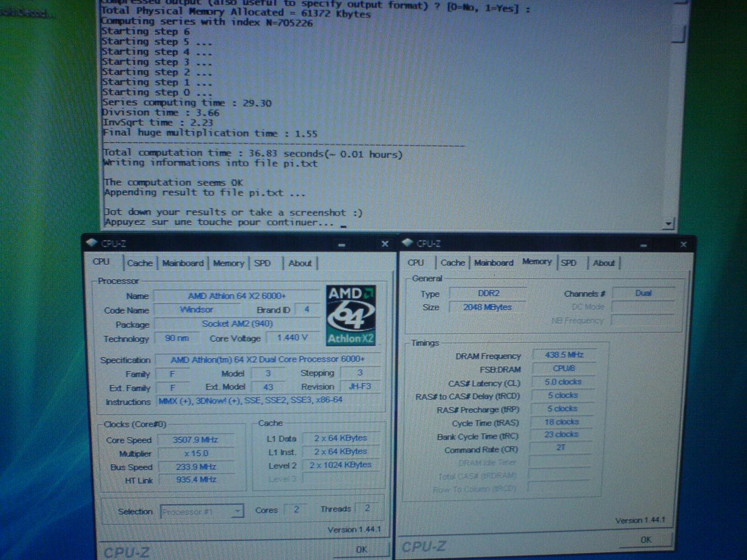Image resolution: width=747 pixels, height=560 pixels.
Task: Click the CAS# Latency value '5.0 clocks'
Action: coord(563,382)
